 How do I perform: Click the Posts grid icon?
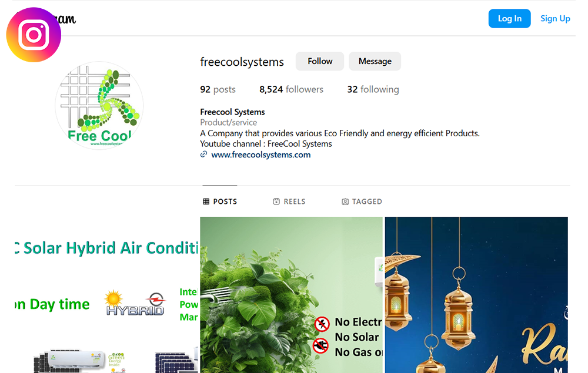pyautogui.click(x=206, y=201)
